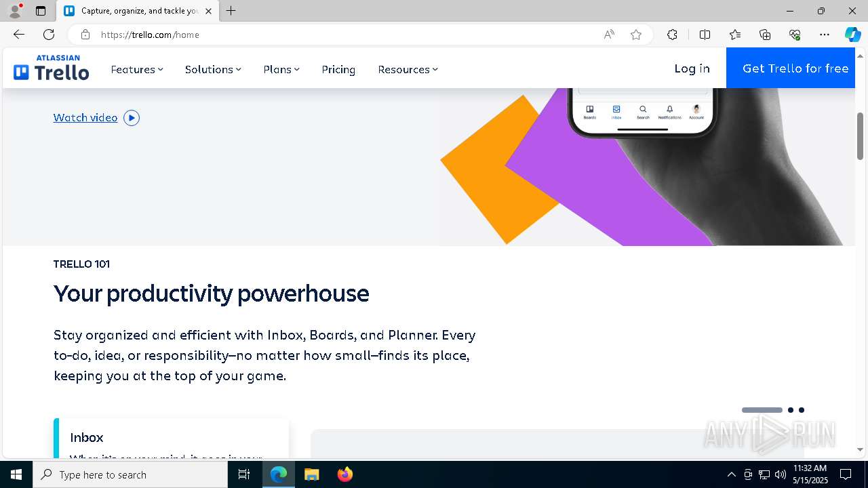Click the Trello logo in the header

pyautogui.click(x=51, y=68)
